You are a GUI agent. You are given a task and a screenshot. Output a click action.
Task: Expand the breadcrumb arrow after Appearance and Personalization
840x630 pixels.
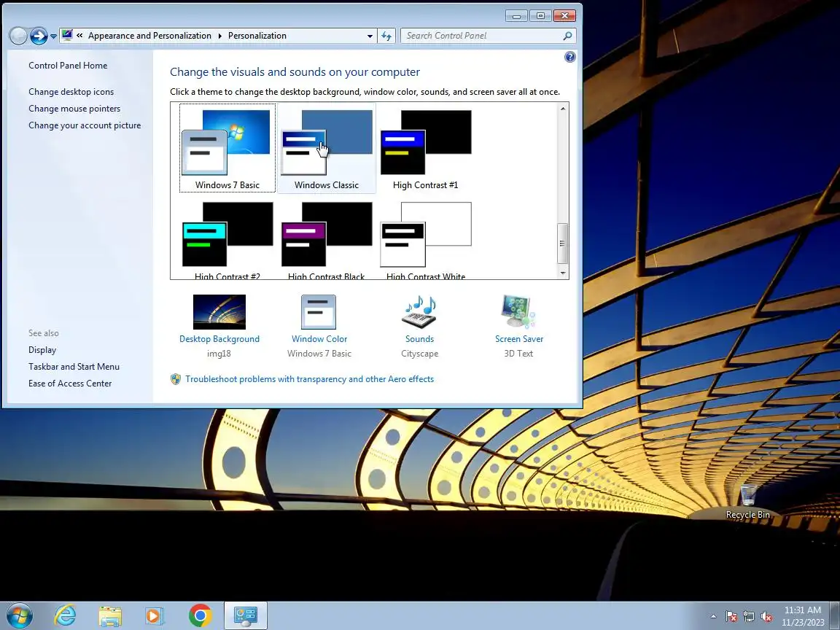[219, 36]
